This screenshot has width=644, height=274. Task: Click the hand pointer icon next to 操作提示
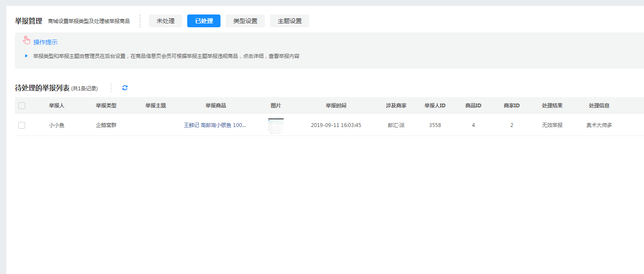click(26, 41)
